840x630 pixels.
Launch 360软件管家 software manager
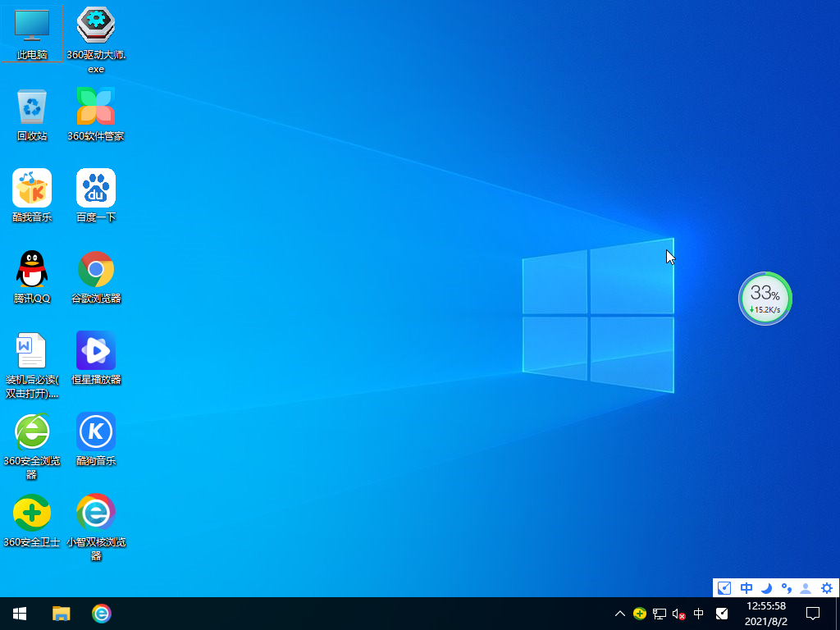coord(96,107)
